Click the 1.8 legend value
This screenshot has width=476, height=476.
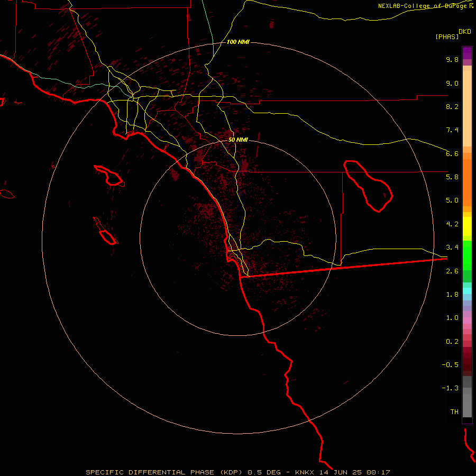[452, 295]
